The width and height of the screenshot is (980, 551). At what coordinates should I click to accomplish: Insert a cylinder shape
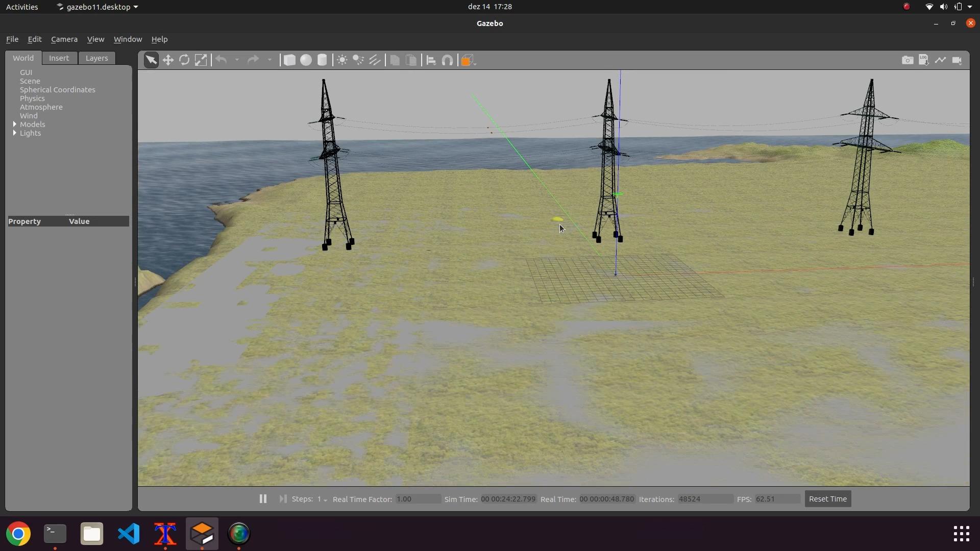[x=322, y=60]
